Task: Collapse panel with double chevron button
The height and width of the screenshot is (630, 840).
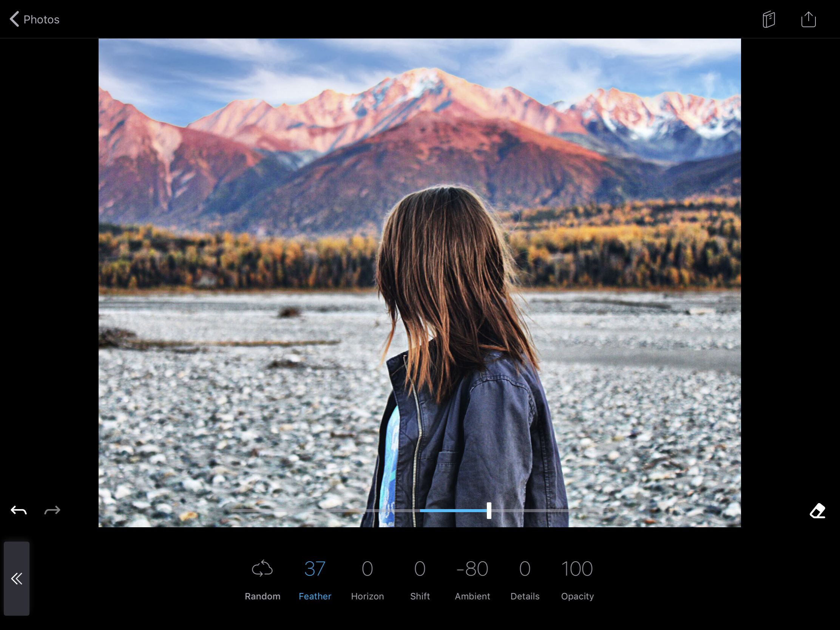Action: coord(17,578)
